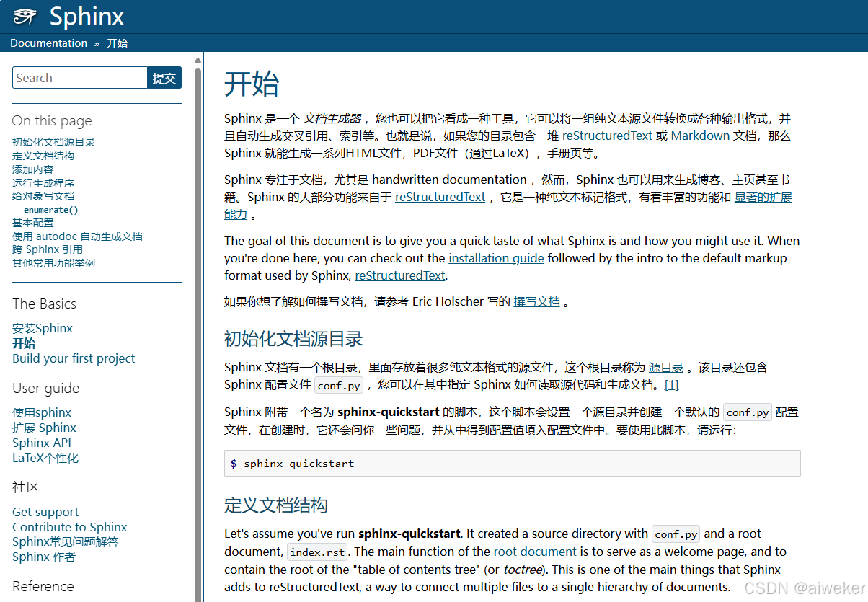Open Sphinx 作者 link

pos(44,557)
